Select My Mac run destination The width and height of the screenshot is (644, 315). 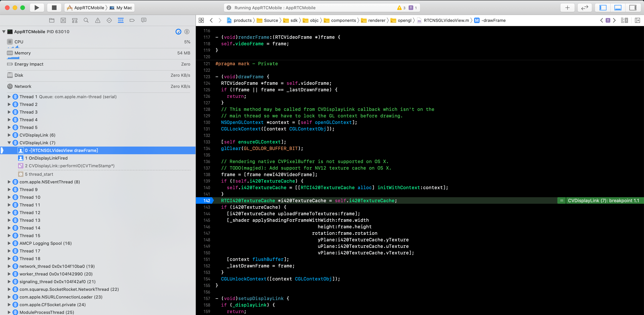click(x=124, y=7)
